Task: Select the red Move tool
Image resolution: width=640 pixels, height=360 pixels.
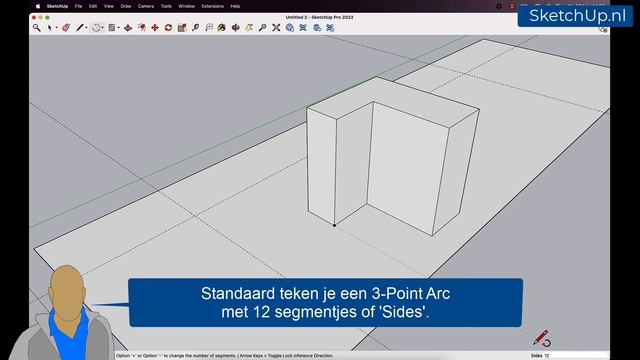Action: 155,28
